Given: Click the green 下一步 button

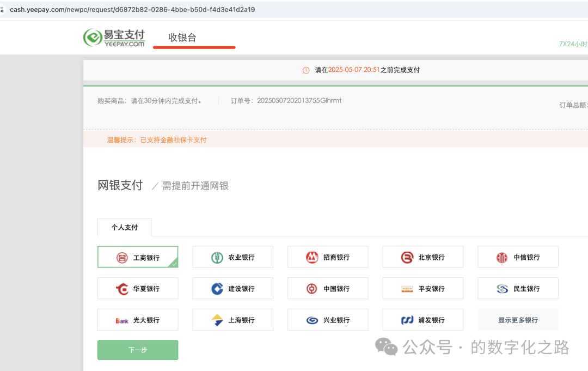Looking at the screenshot, I should coord(138,350).
